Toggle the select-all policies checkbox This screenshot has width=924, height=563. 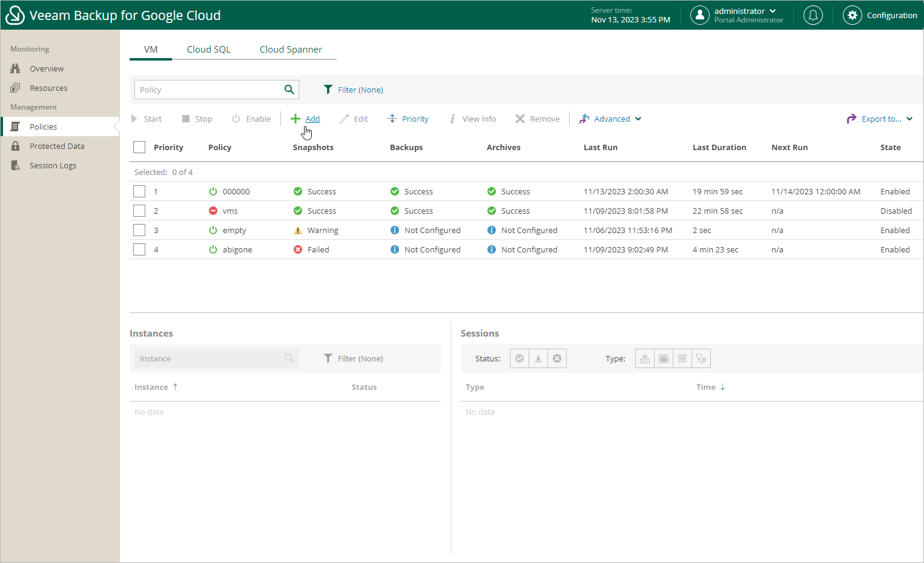[x=139, y=147]
